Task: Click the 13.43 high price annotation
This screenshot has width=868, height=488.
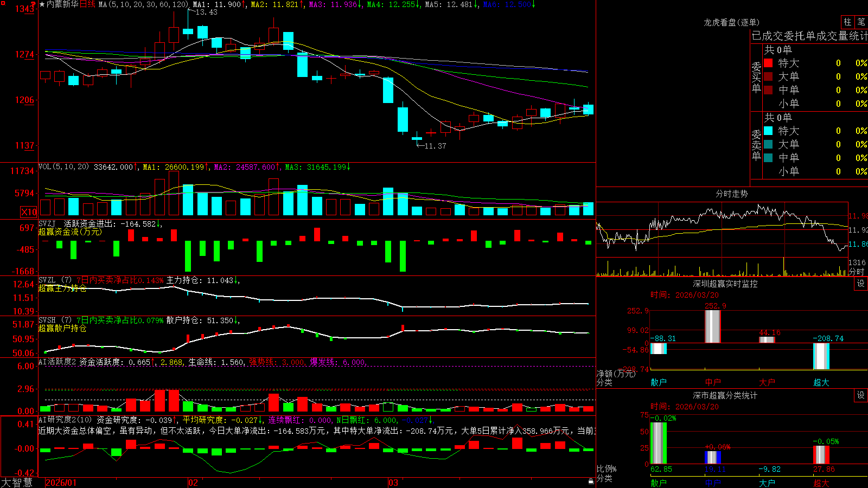Action: pos(206,12)
